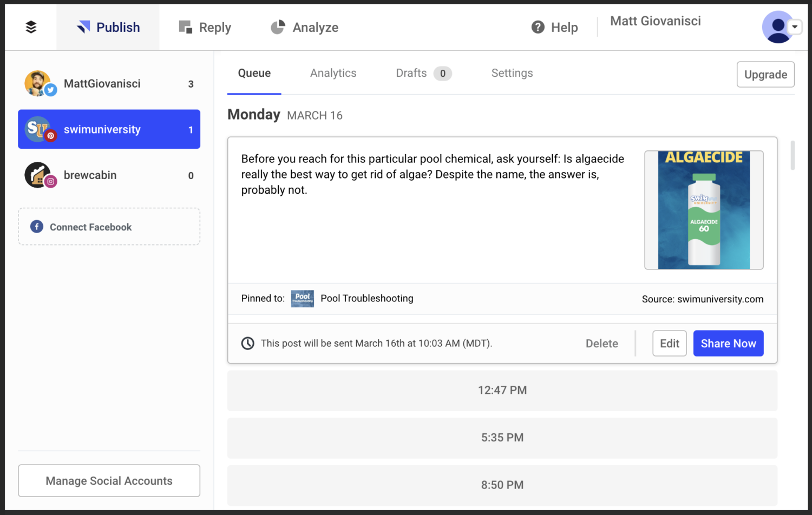Click the Drafts count badge showing 0

[443, 74]
